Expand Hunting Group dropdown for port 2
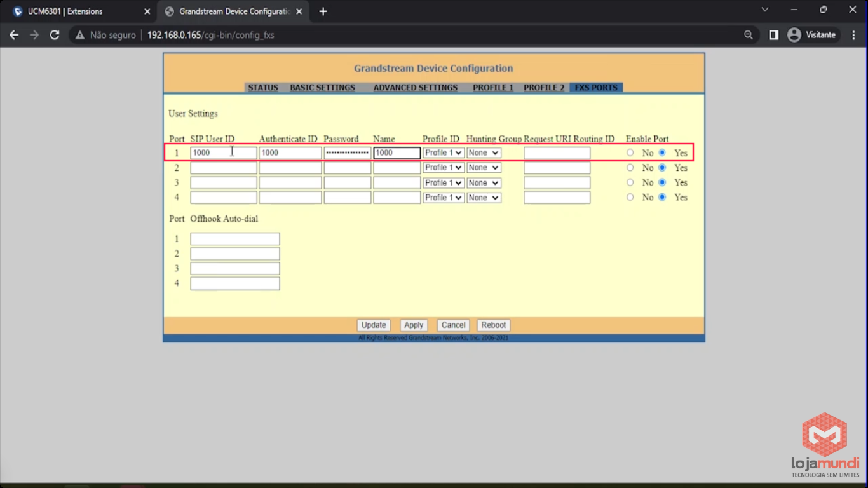Image resolution: width=868 pixels, height=488 pixels. (483, 168)
